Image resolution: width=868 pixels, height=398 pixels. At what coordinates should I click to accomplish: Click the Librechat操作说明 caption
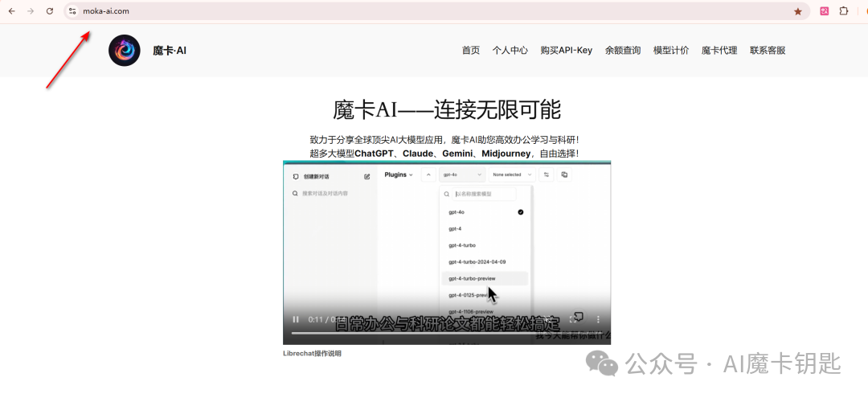pos(312,353)
